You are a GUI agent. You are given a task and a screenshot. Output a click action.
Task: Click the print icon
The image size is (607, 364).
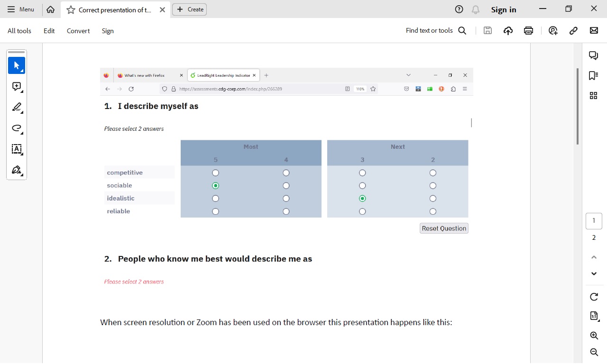click(x=528, y=31)
